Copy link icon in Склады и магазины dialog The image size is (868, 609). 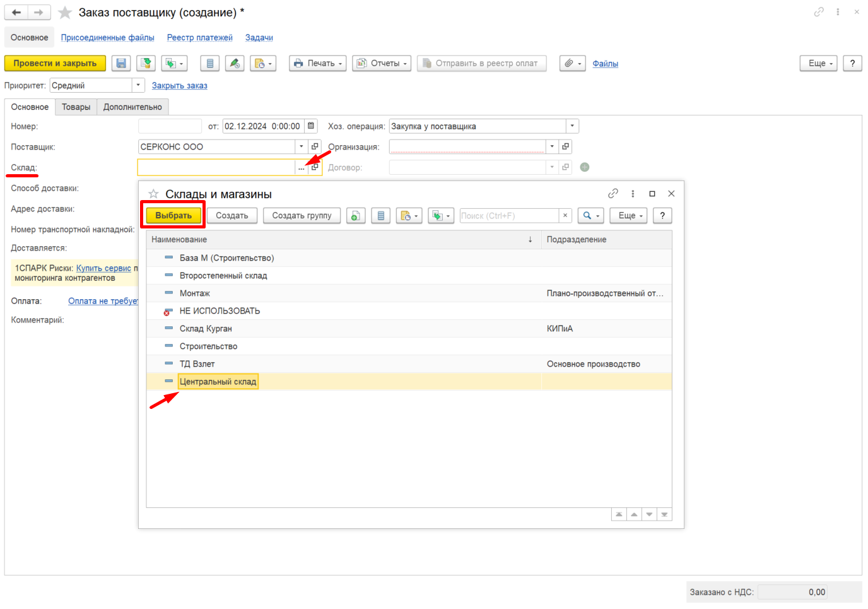[613, 194]
